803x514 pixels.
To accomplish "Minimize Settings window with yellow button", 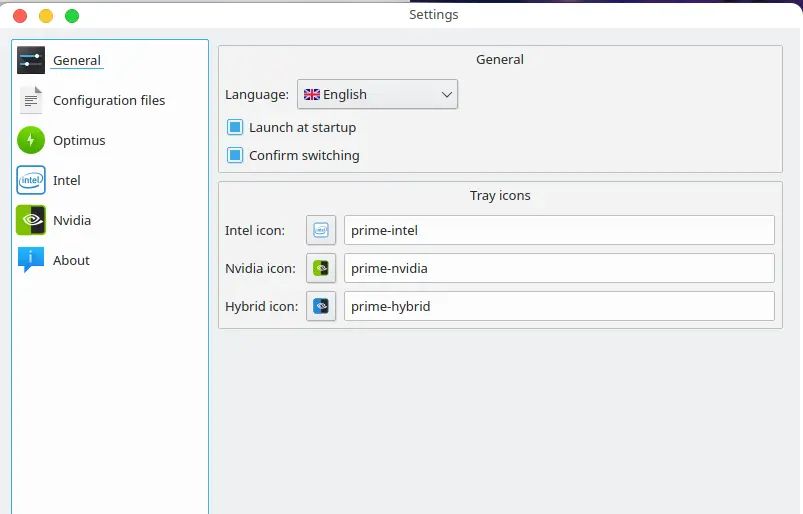I will coord(46,16).
